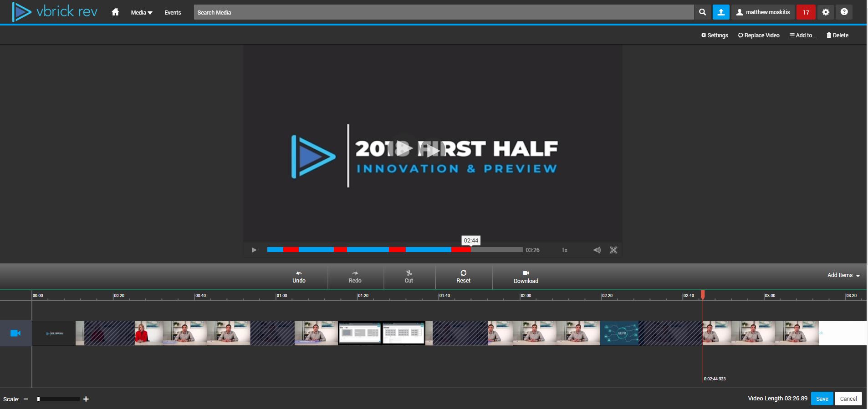868x409 pixels.
Task: Open the Home page icon
Action: tap(115, 12)
